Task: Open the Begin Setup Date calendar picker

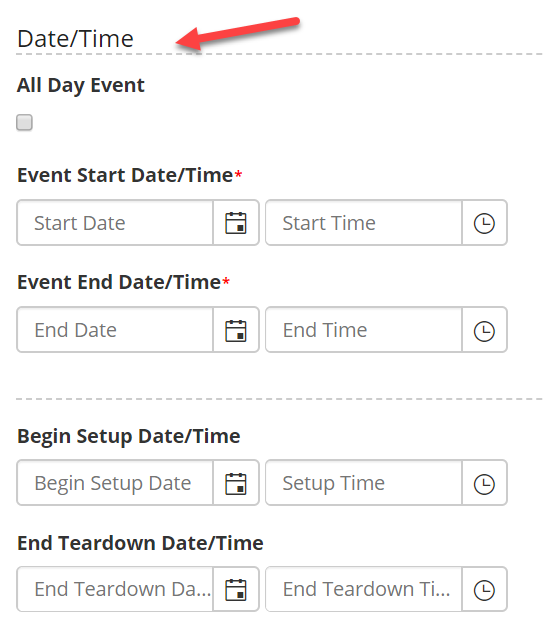Action: (236, 483)
